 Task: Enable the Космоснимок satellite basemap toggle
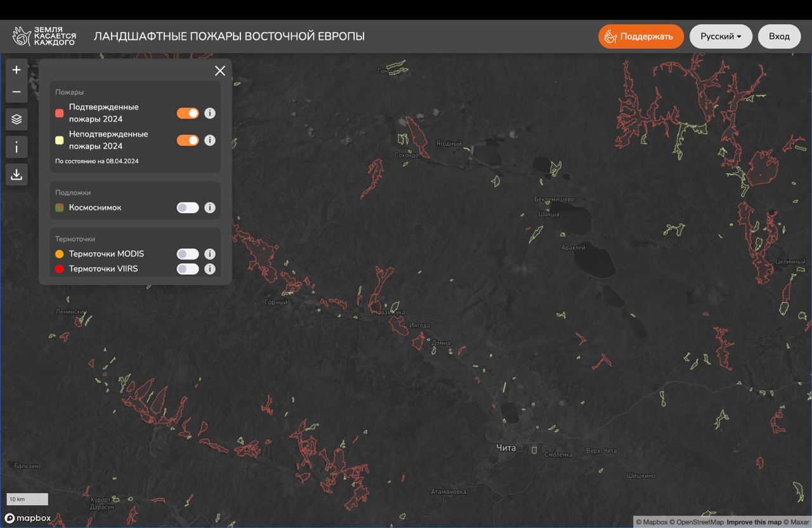coord(188,208)
